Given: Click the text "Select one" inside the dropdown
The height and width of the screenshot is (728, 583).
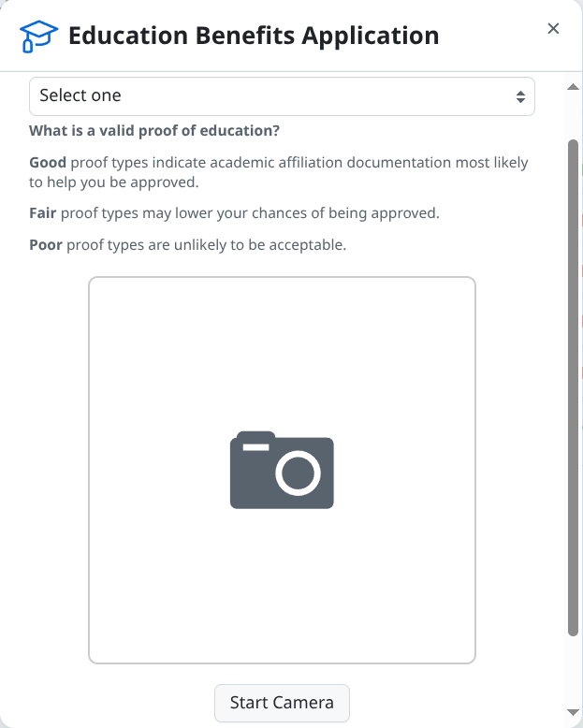Looking at the screenshot, I should (80, 95).
